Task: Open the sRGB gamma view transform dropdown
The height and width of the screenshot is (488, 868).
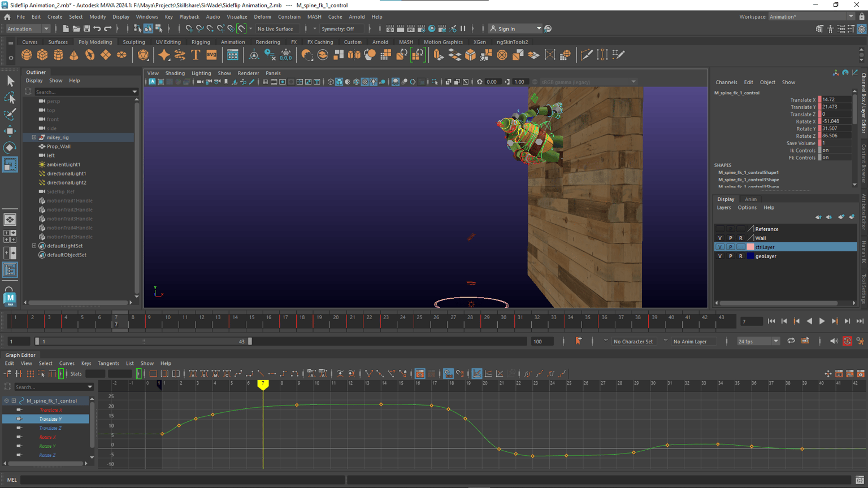Action: click(x=588, y=82)
